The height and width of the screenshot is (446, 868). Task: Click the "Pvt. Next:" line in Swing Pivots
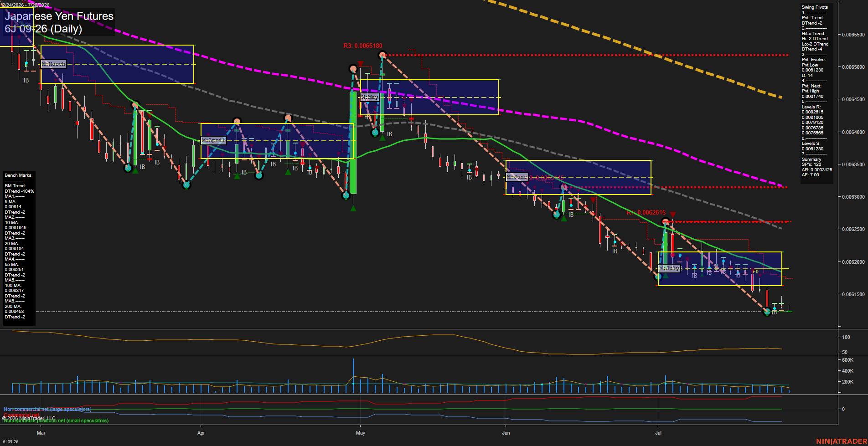(x=812, y=86)
